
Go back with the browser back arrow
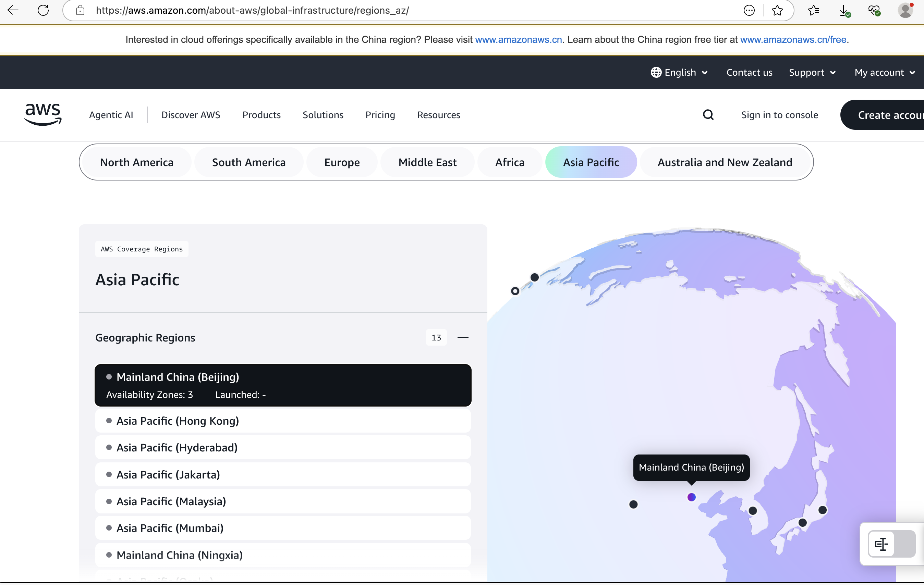(x=13, y=10)
